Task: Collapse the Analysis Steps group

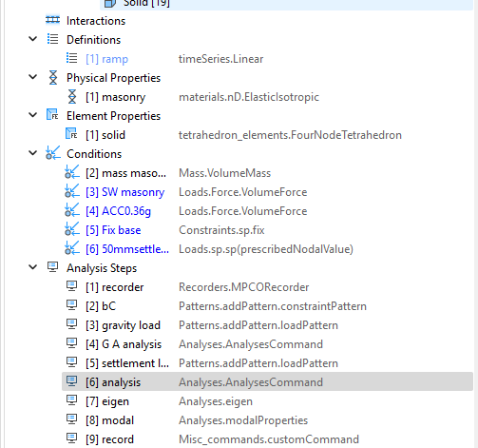Action: (33, 267)
